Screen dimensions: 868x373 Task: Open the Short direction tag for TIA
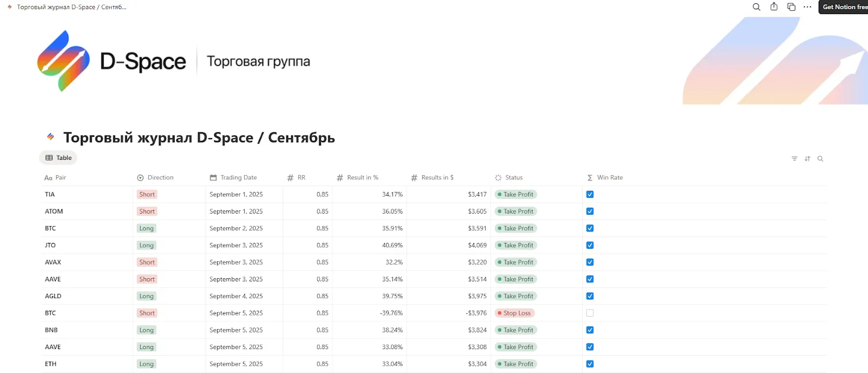[x=147, y=194]
